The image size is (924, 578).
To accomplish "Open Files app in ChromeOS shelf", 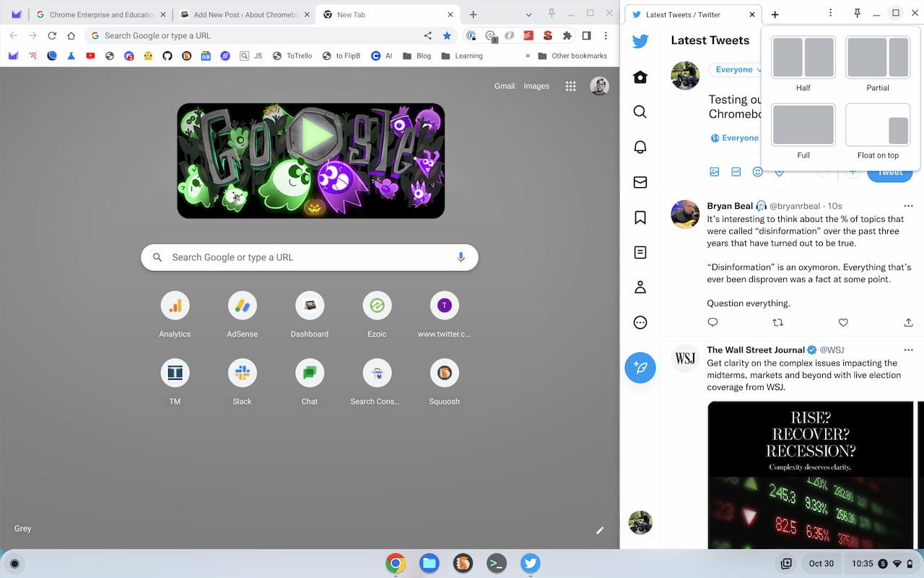I will [x=429, y=564].
